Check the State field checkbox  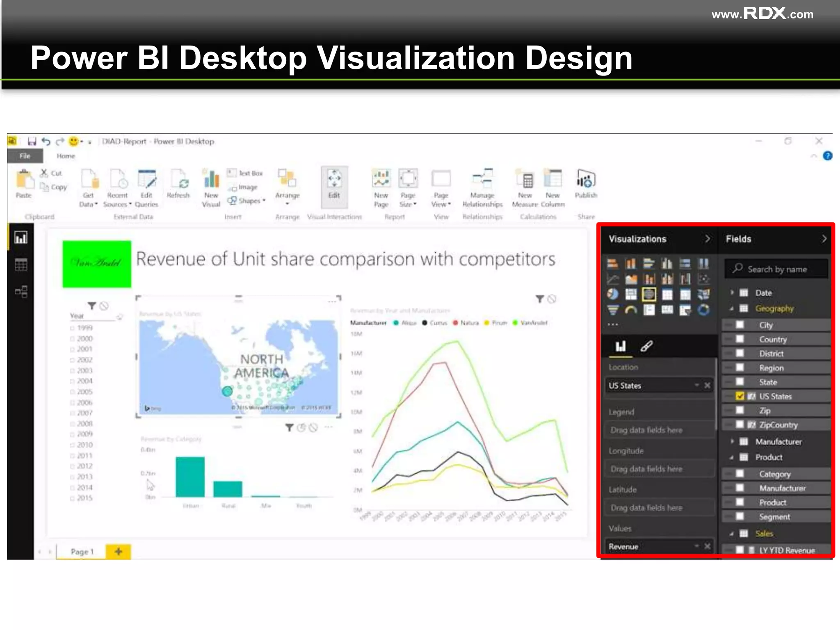point(740,382)
